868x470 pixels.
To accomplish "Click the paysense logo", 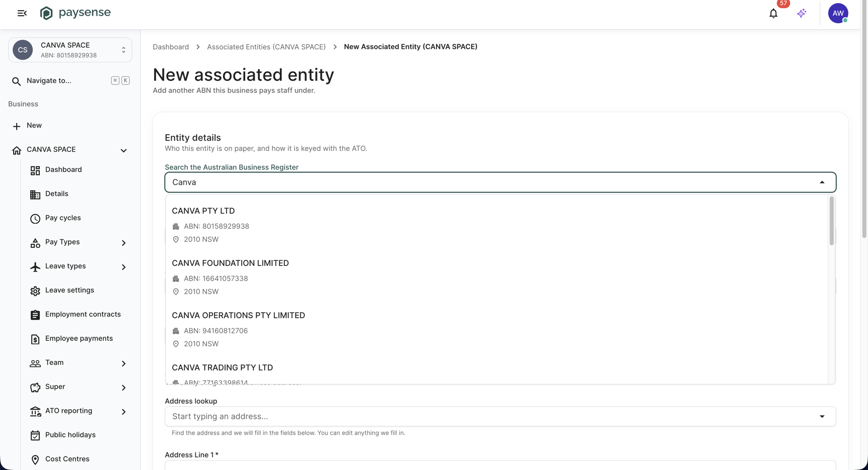I will (75, 13).
